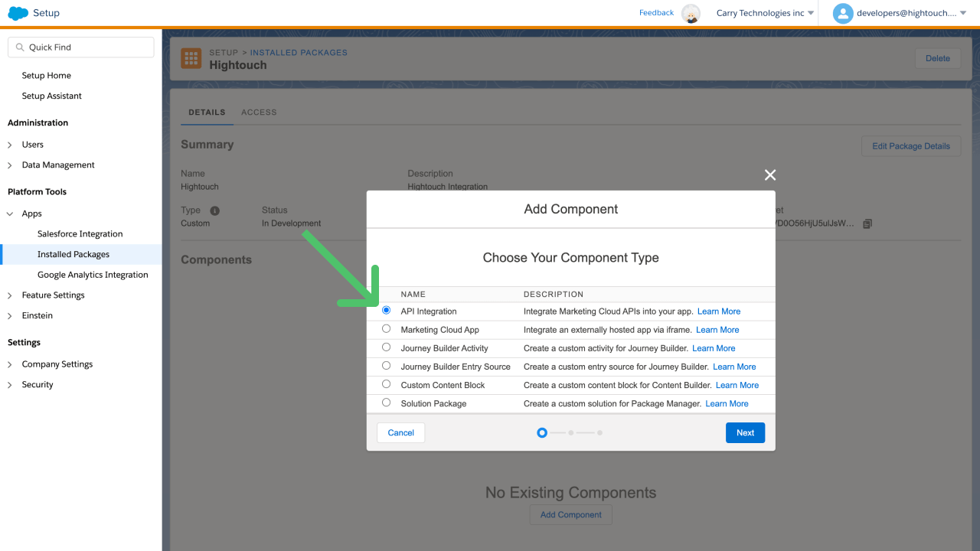Image resolution: width=980 pixels, height=551 pixels.
Task: Click the Solution Package name text
Action: [x=433, y=403]
